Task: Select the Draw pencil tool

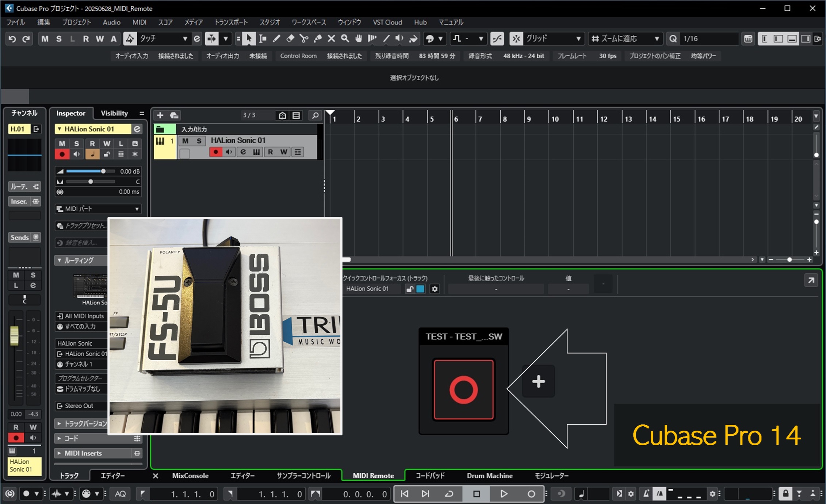Action: [276, 39]
